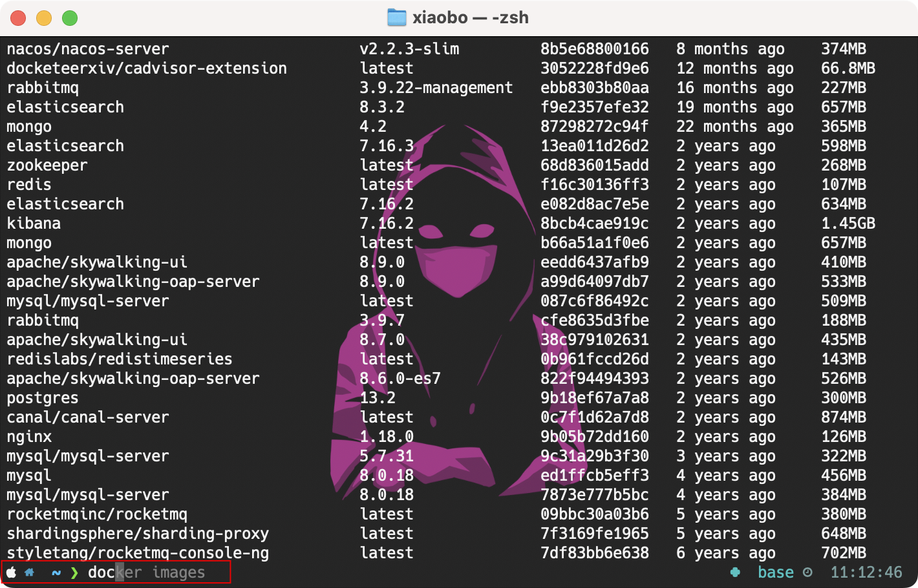918x588 pixels.
Task: Click tag 'v2.2.3-slim'
Action: (x=410, y=49)
